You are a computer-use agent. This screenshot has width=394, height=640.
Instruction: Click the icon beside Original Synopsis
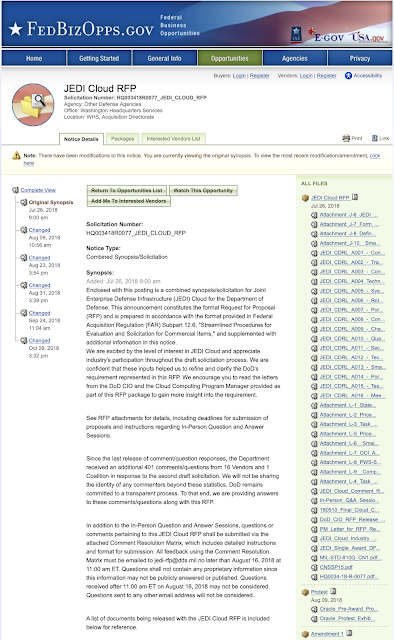tap(24, 202)
